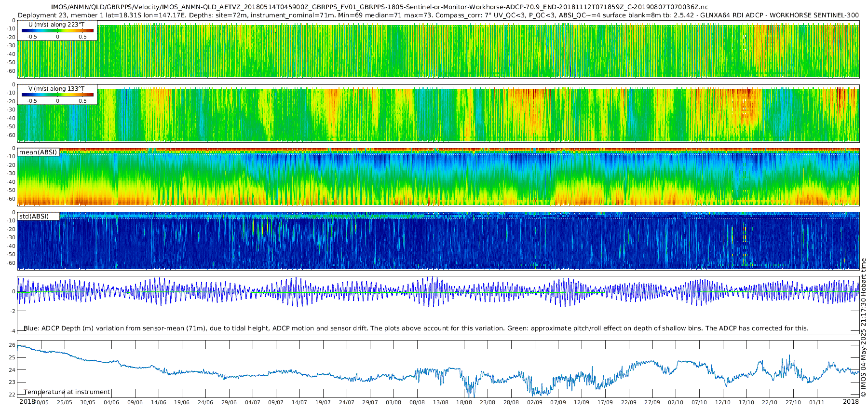Click the Deployment 23 metadata line
Viewport: 868px width, 410px height.
(x=438, y=15)
